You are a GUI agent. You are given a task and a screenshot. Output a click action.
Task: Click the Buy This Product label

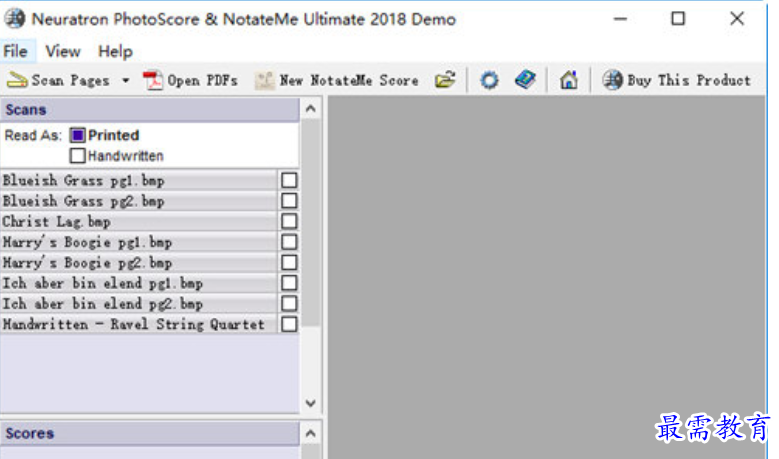[x=689, y=80]
